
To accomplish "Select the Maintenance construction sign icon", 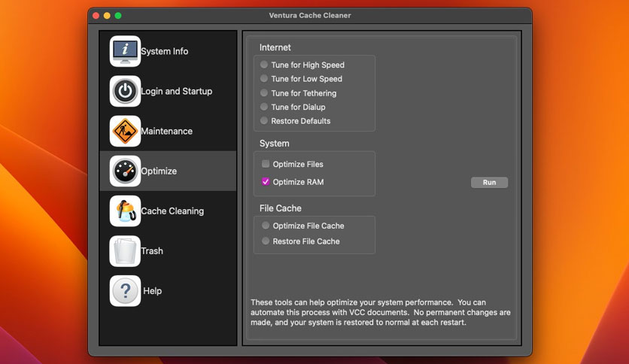I will pos(125,131).
